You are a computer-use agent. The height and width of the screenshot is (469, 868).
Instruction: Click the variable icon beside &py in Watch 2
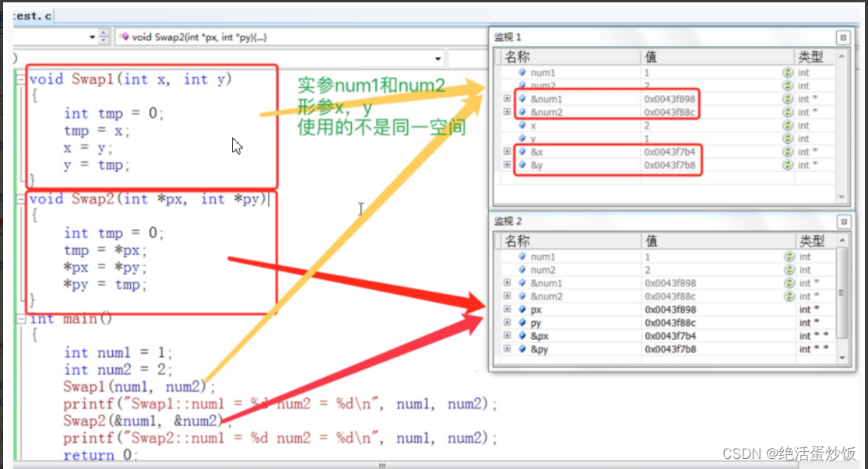(522, 349)
